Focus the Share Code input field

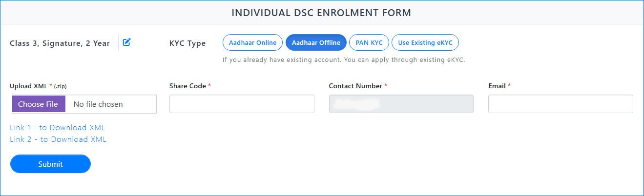tap(242, 104)
